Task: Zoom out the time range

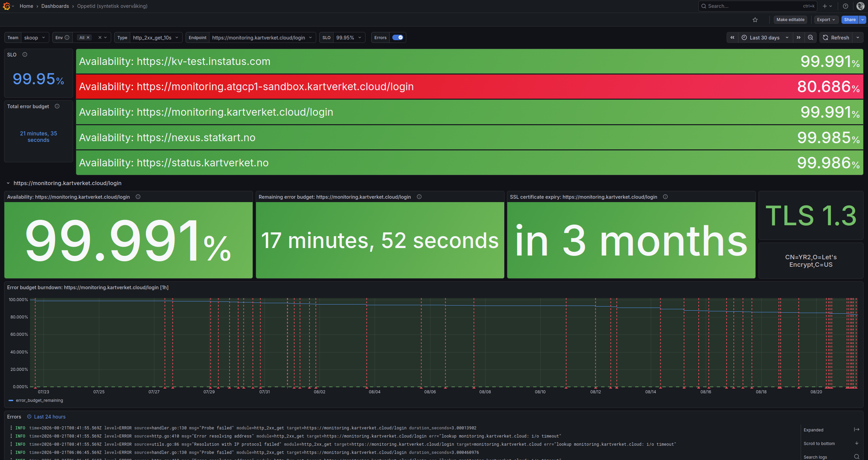Action: tap(811, 38)
